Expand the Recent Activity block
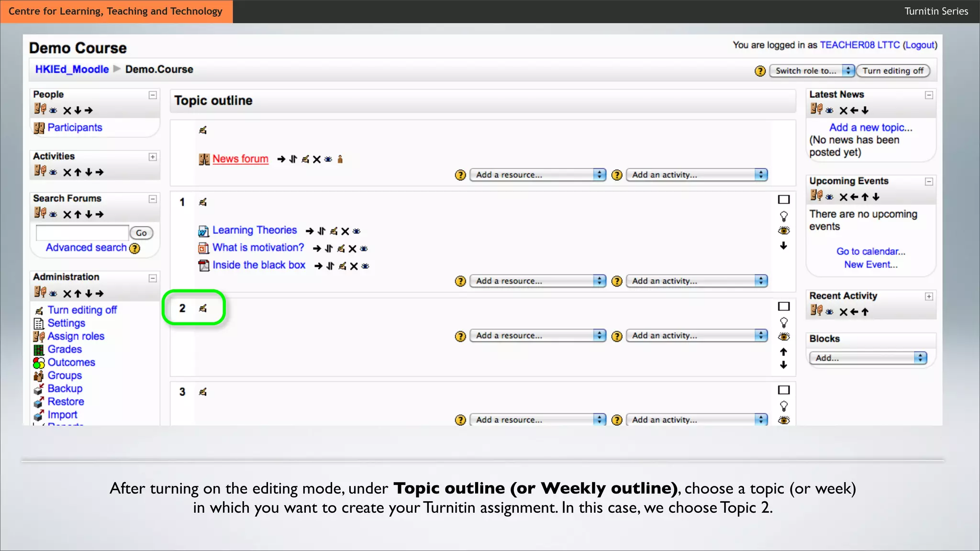Image resolution: width=980 pixels, height=551 pixels. 929,297
